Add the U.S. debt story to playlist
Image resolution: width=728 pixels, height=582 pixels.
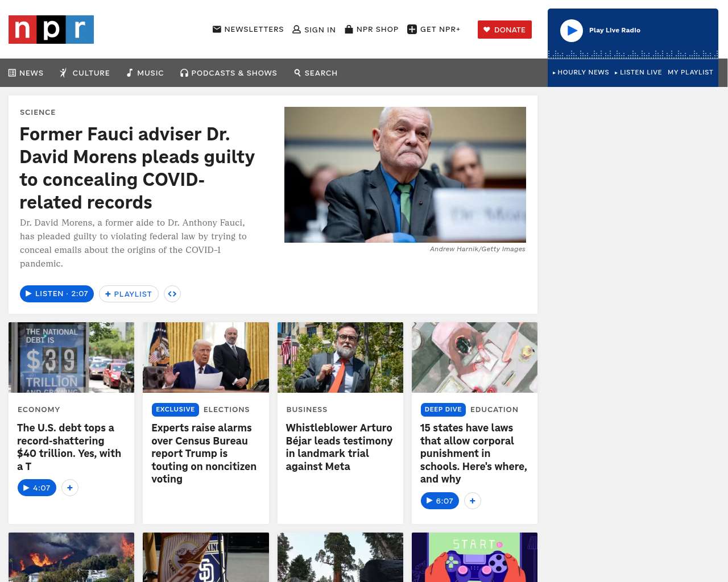point(70,488)
